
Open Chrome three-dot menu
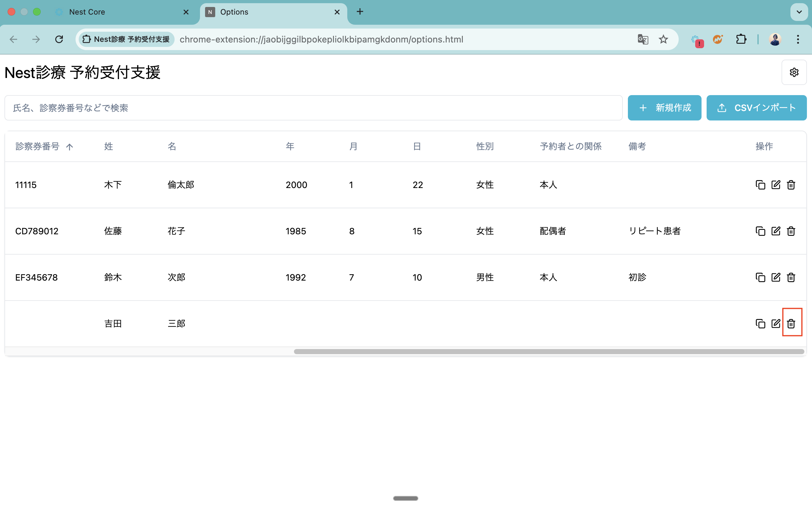pos(798,40)
